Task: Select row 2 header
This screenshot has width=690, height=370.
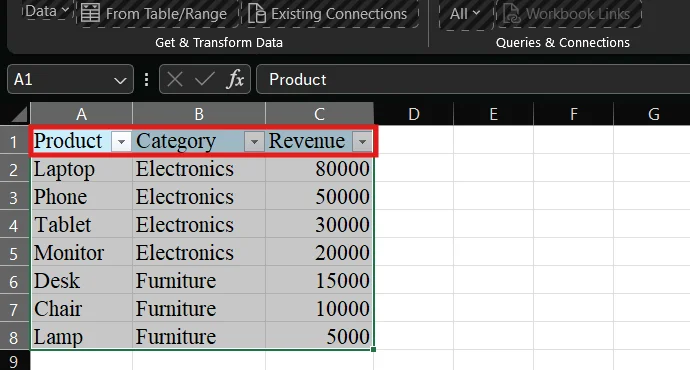Action: point(14,169)
